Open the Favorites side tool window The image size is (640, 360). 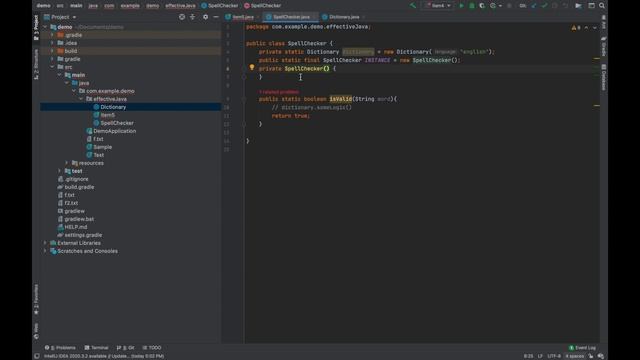(36, 300)
